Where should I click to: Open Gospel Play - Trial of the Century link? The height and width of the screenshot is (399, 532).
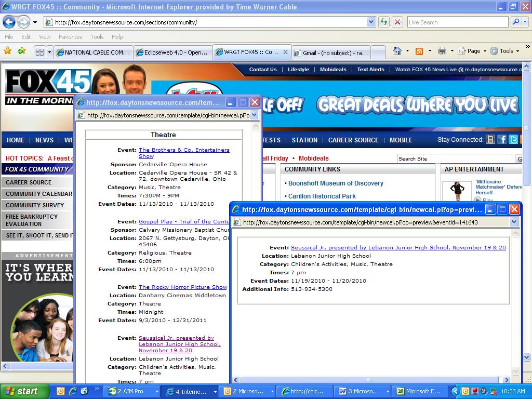coord(184,221)
